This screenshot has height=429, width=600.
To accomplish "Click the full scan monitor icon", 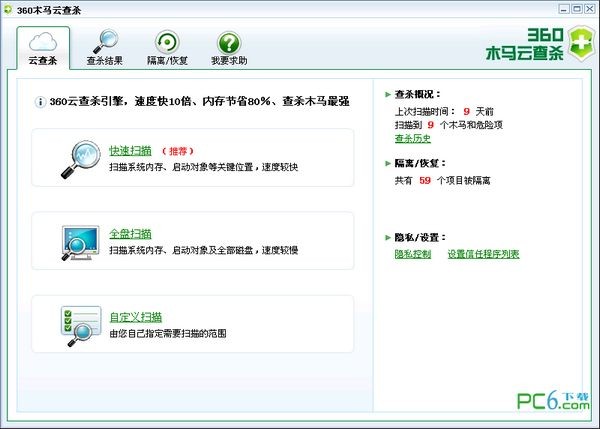I will tap(80, 243).
